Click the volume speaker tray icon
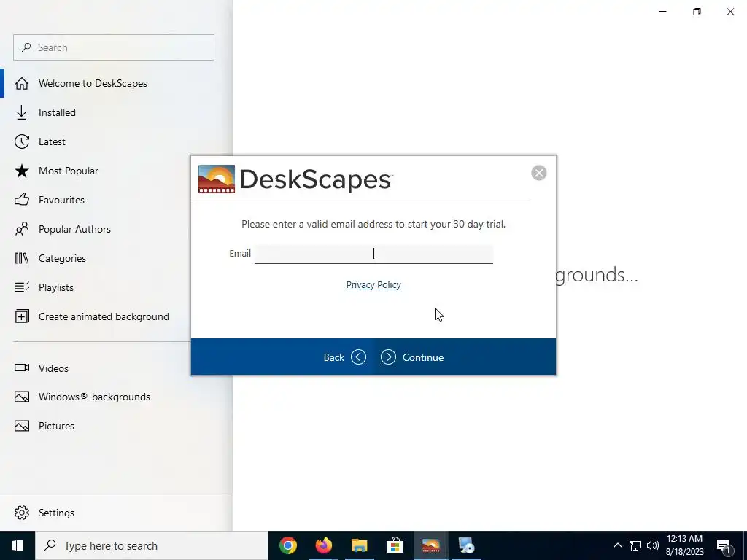The height and width of the screenshot is (560, 747). 653,545
